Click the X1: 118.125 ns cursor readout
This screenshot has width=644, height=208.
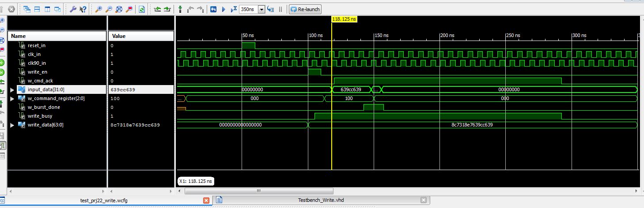pyautogui.click(x=196, y=181)
